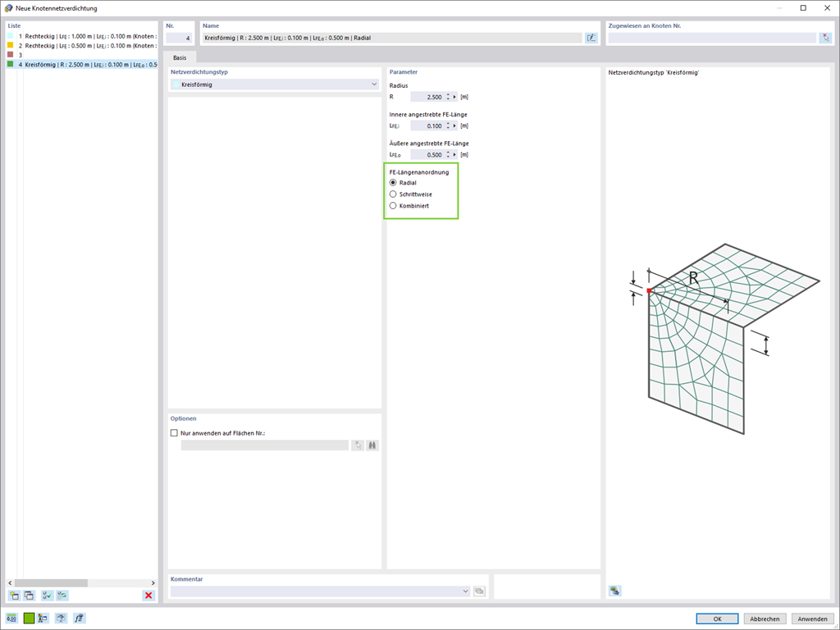Close the 'Neue Knotennetzverdichtung' dialog
The height and width of the screenshot is (630, 840).
[827, 8]
